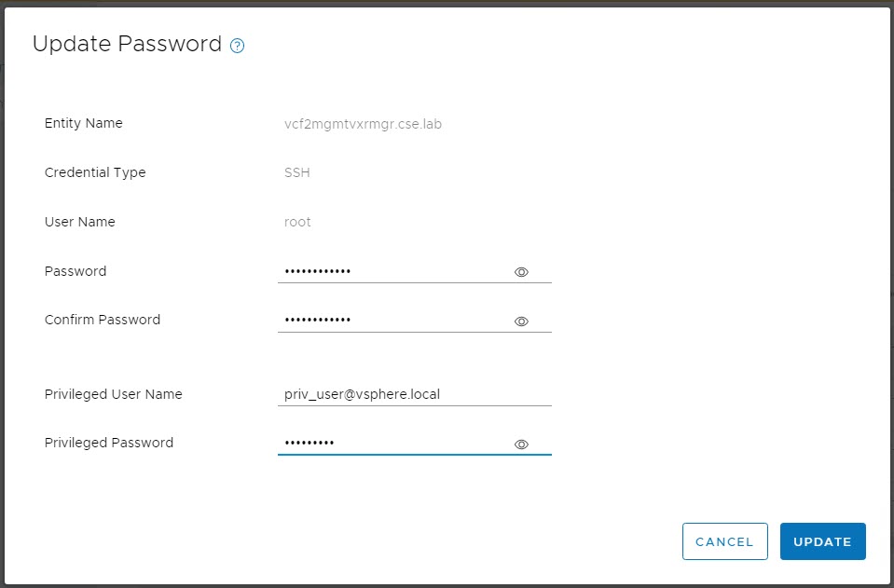Reveal the Confirm Password entry
Viewport: 894px width, 588px height.
(x=521, y=321)
